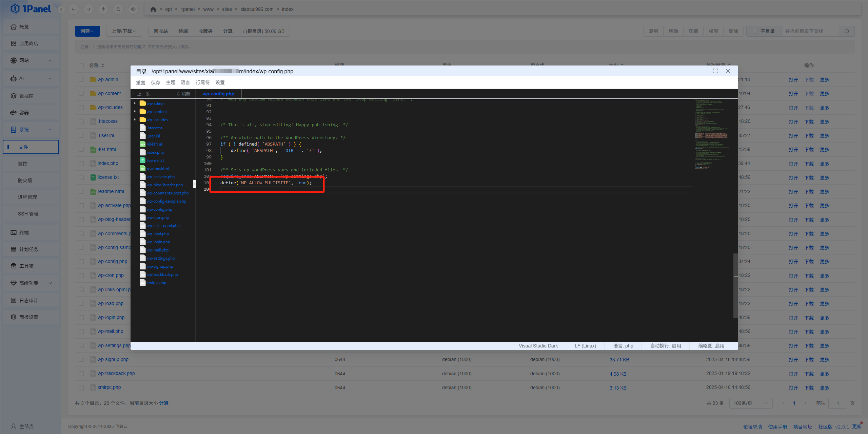This screenshot has width=868, height=434.
Task: Open the 主题 theme menu in editor
Action: coord(171,82)
